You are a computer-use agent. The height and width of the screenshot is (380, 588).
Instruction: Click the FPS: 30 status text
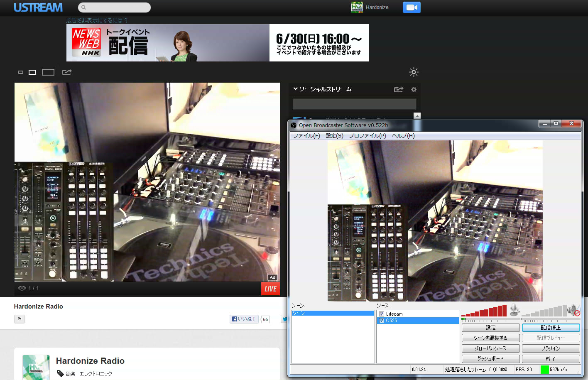click(524, 370)
